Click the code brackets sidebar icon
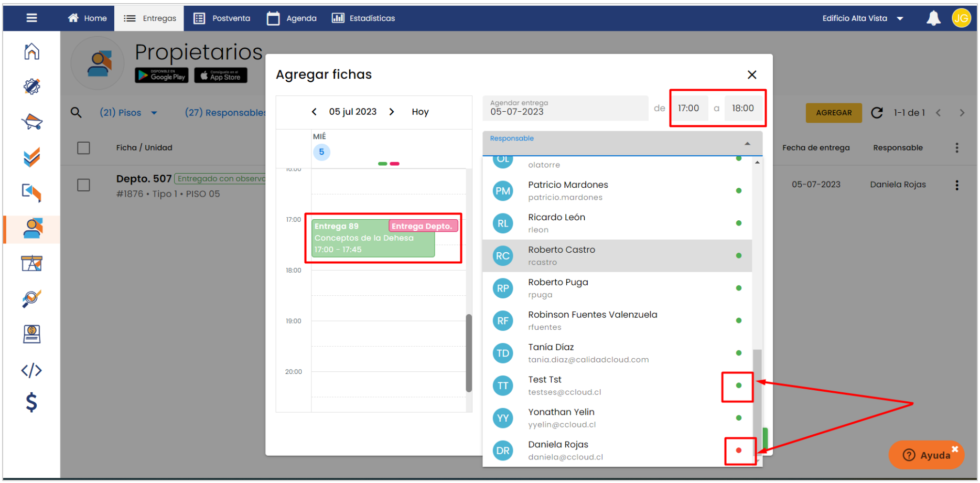Image resolution: width=980 pixels, height=483 pixels. point(31,370)
